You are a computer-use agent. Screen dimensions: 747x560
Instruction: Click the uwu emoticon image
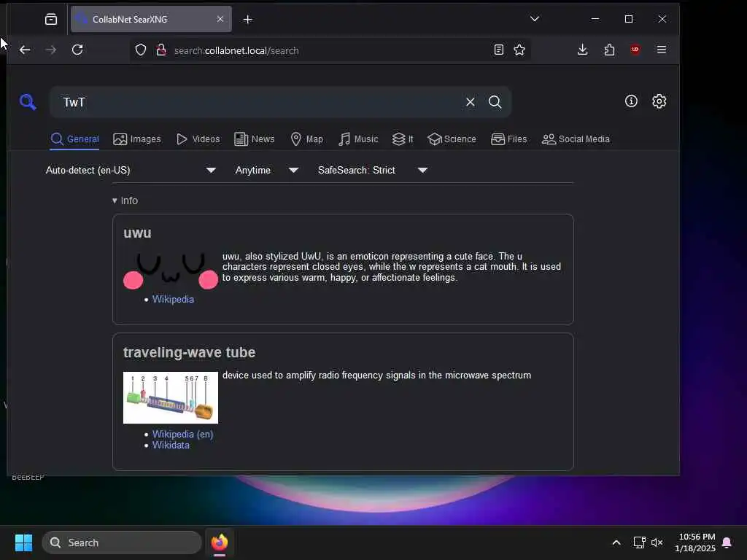[x=171, y=271]
